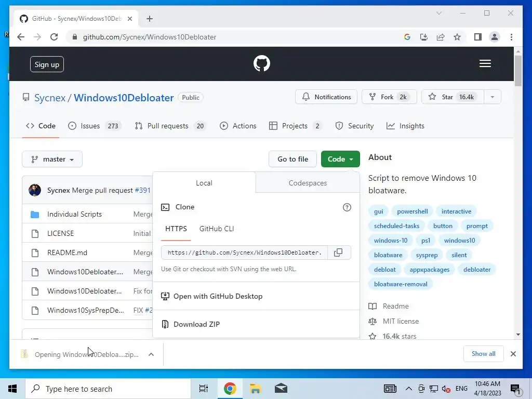
Task: Open Insights tab
Action: point(405,126)
